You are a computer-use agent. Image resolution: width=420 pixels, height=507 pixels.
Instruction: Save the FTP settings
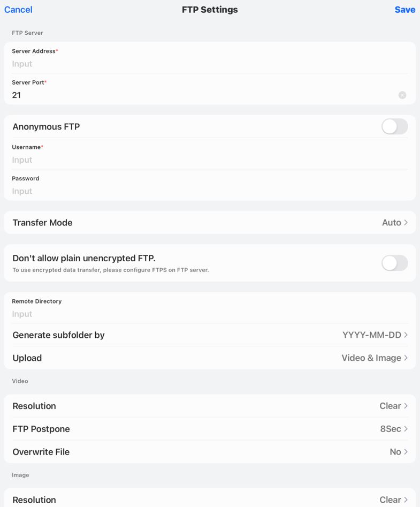click(404, 10)
